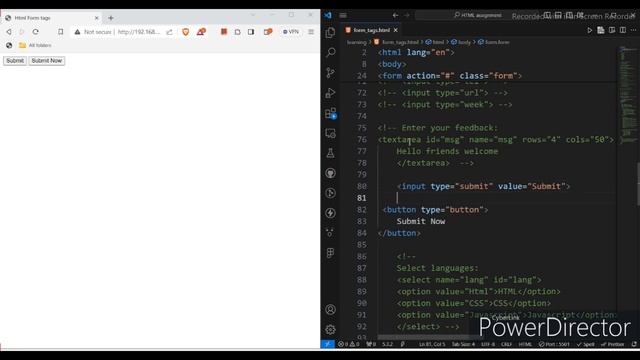Select the form.form breadcrumb item
Screen dimensions: 640x360
(x=493, y=42)
